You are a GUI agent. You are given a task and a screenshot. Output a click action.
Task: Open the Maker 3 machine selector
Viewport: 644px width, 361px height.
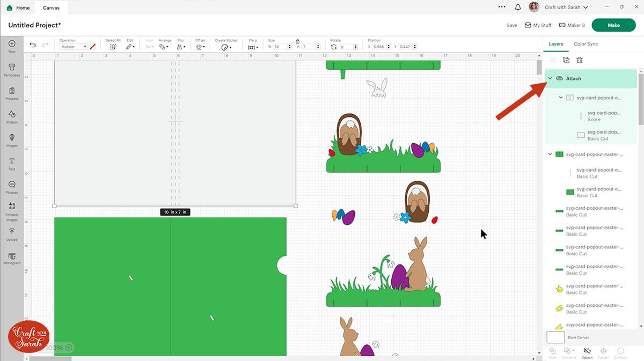[572, 25]
